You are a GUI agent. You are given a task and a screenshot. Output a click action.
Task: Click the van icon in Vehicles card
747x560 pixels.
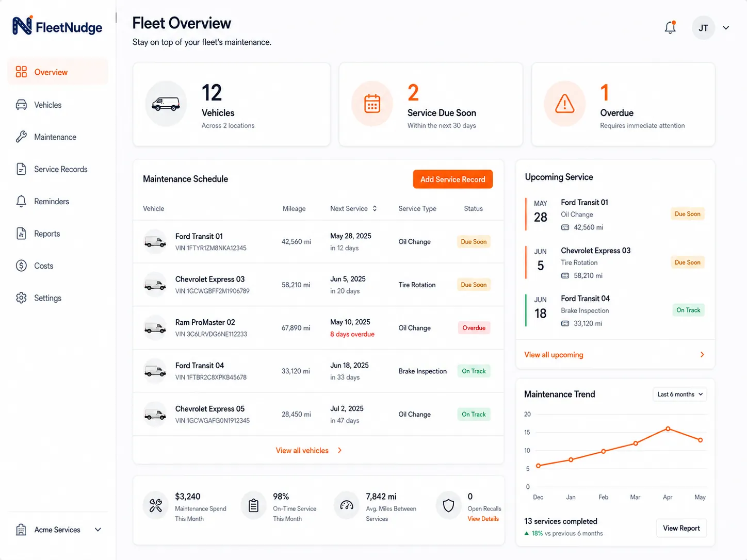coord(166,104)
